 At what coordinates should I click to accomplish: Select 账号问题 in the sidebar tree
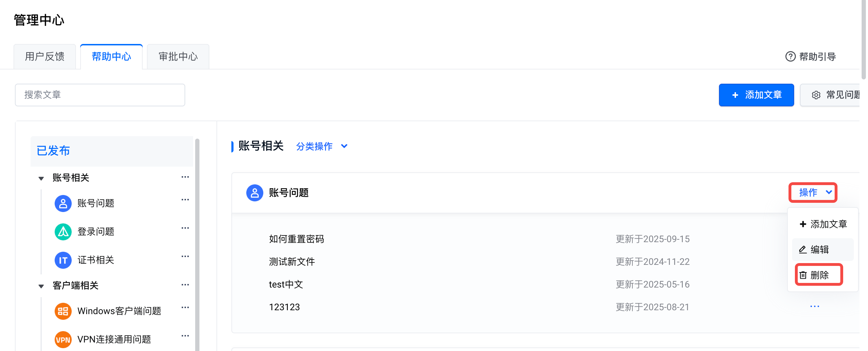(96, 203)
